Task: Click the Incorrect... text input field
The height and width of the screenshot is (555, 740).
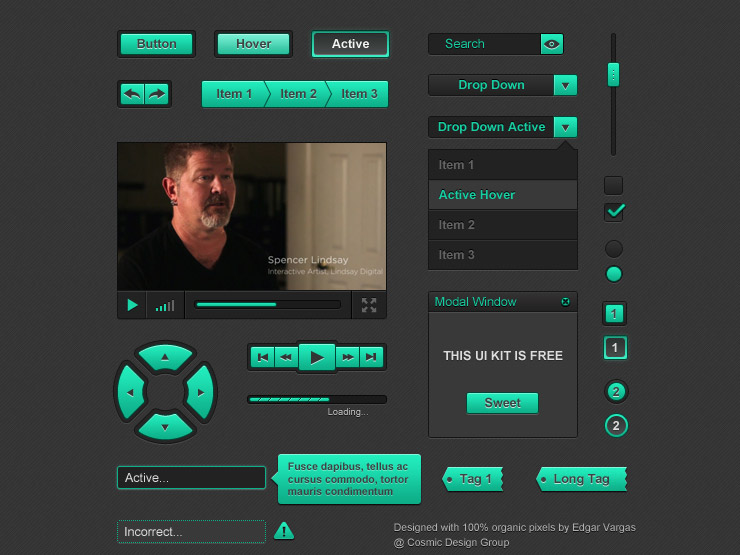Action: [x=192, y=532]
